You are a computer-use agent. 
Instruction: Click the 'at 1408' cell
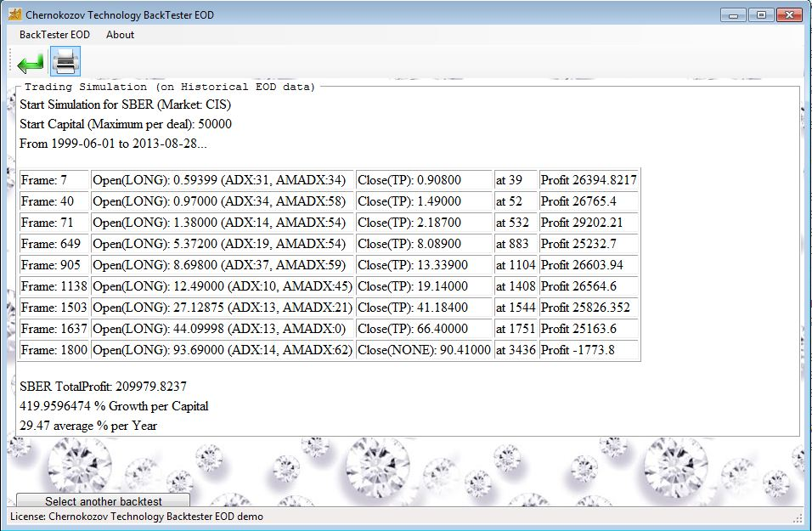pos(516,286)
